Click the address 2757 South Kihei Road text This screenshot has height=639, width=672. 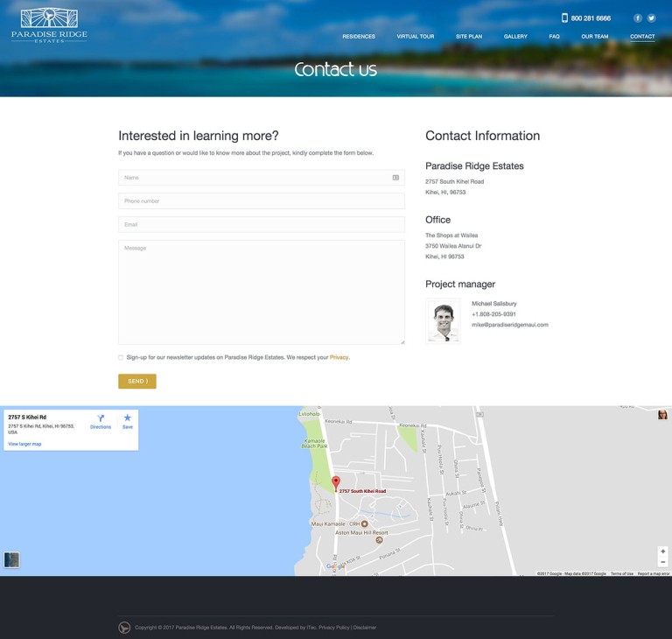pyautogui.click(x=455, y=181)
